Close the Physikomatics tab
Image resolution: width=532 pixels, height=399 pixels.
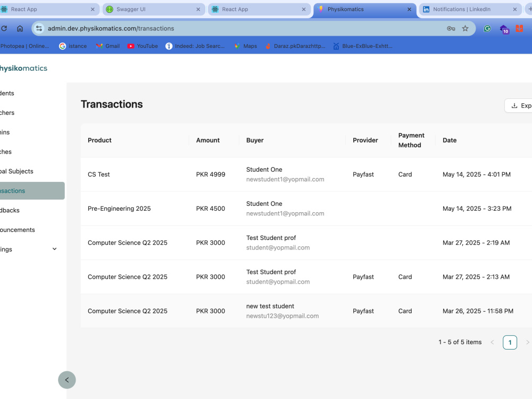pos(409,10)
